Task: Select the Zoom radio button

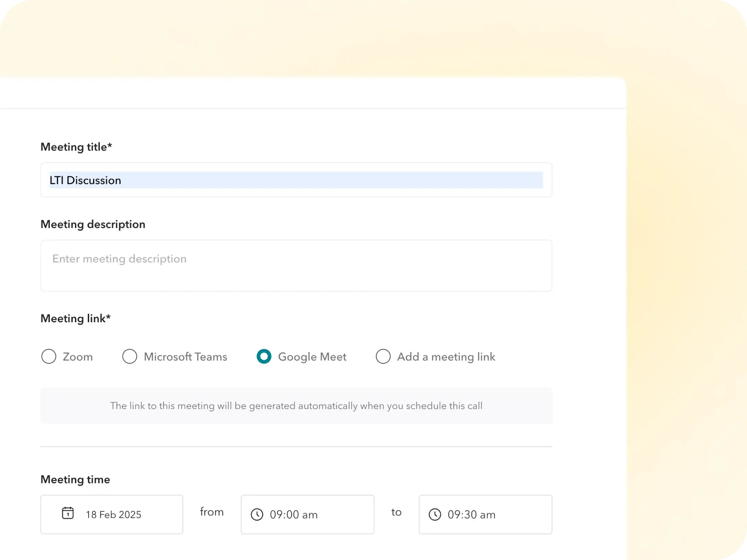Action: [x=49, y=357]
